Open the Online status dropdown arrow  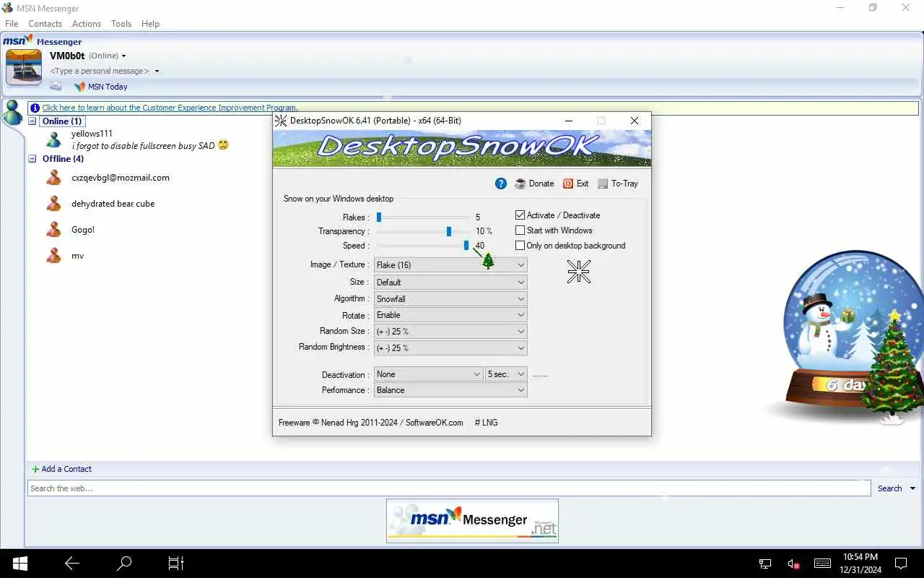(x=123, y=56)
